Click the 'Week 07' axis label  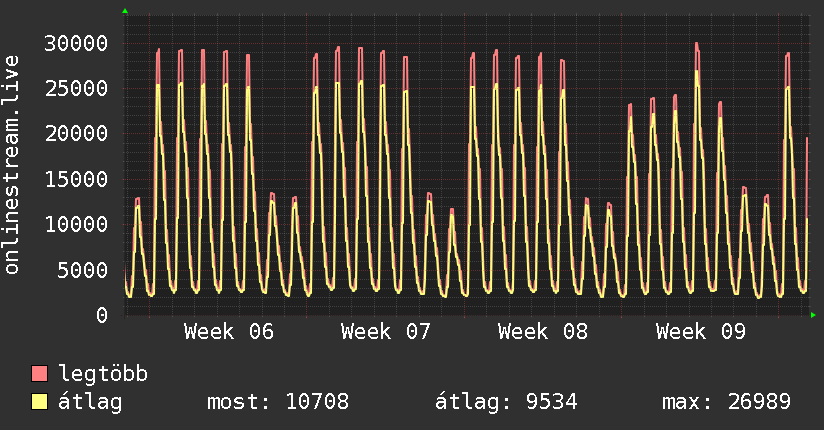point(386,332)
